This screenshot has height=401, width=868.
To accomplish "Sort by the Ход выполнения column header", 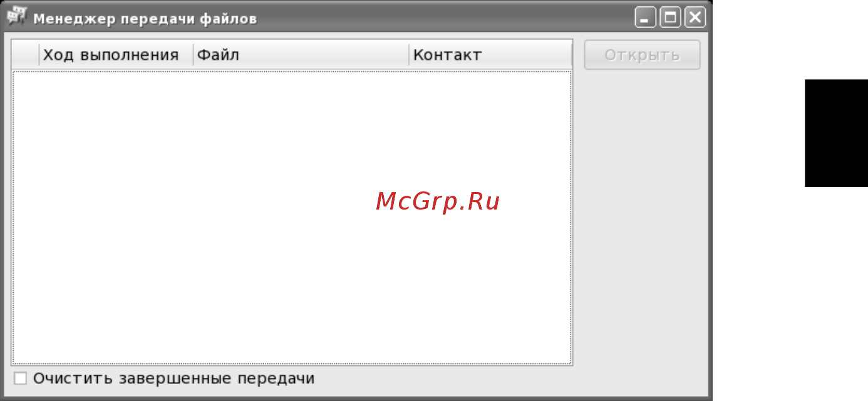I will (x=116, y=55).
